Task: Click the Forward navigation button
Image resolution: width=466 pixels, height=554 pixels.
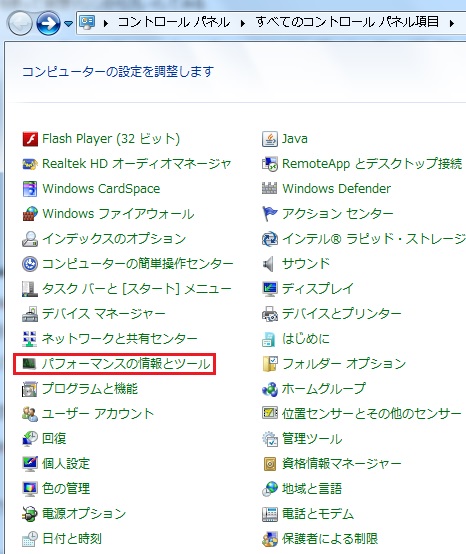Action: click(48, 23)
